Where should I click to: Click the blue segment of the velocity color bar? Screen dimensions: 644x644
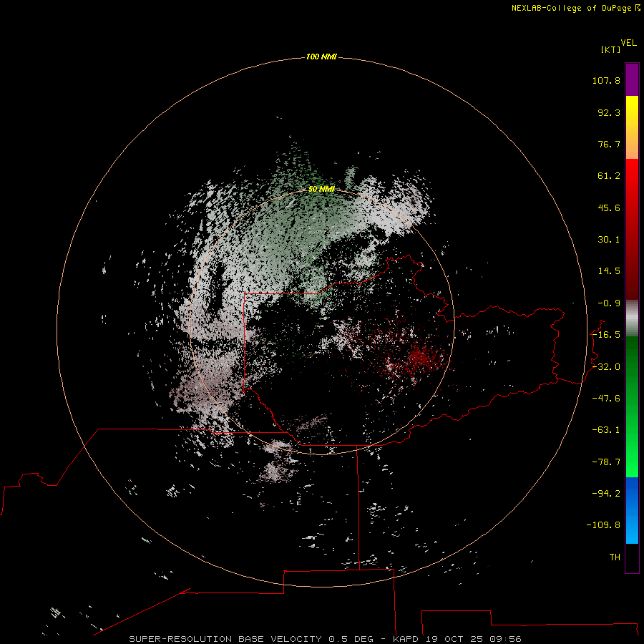point(632,510)
